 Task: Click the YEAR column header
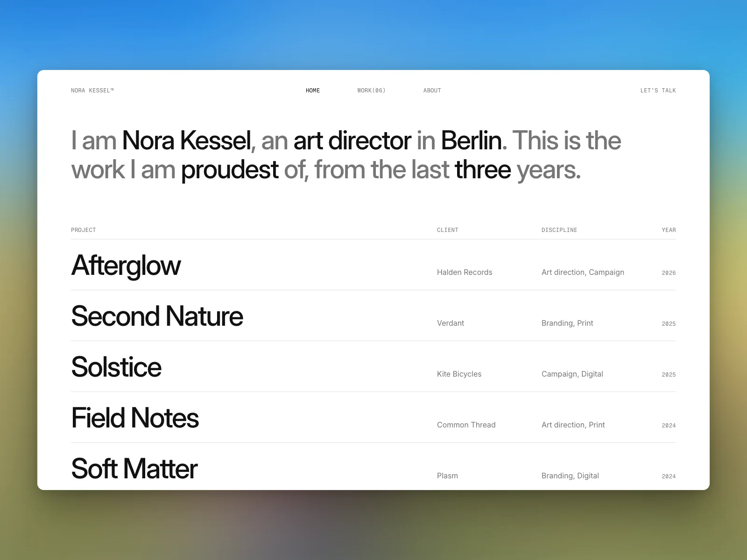[669, 230]
